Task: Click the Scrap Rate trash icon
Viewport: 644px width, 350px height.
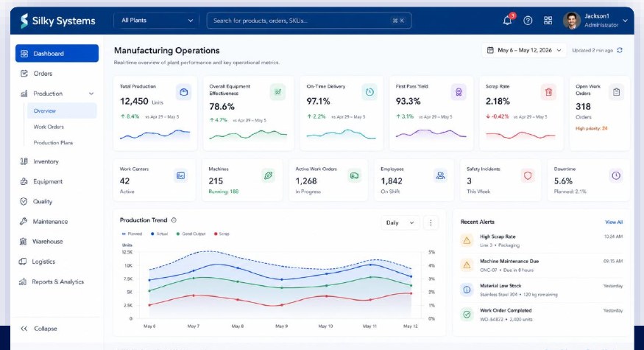Action: [x=548, y=92]
